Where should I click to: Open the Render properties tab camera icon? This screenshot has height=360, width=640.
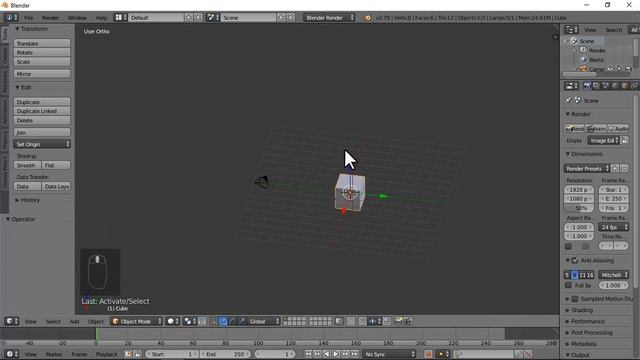(x=587, y=86)
